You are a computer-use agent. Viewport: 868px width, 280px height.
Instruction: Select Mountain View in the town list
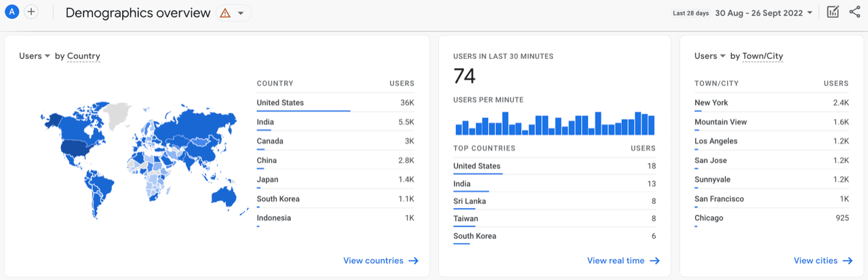[x=771, y=122]
